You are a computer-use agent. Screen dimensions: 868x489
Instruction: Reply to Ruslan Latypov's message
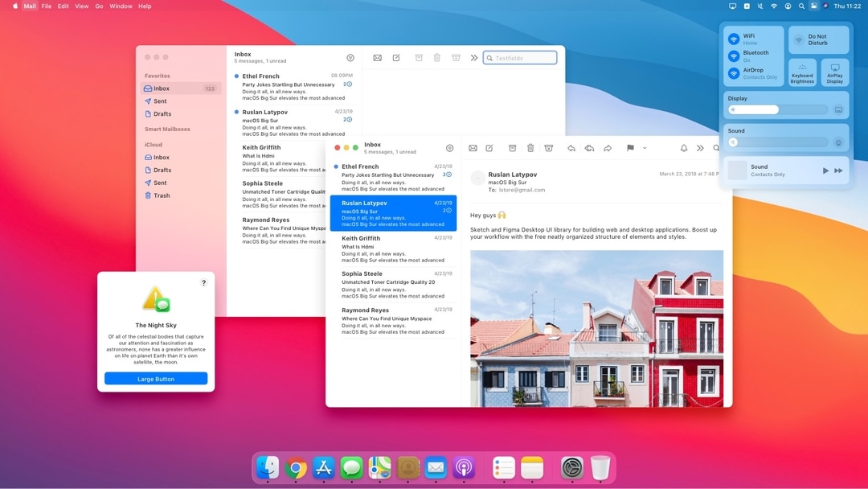click(x=572, y=148)
